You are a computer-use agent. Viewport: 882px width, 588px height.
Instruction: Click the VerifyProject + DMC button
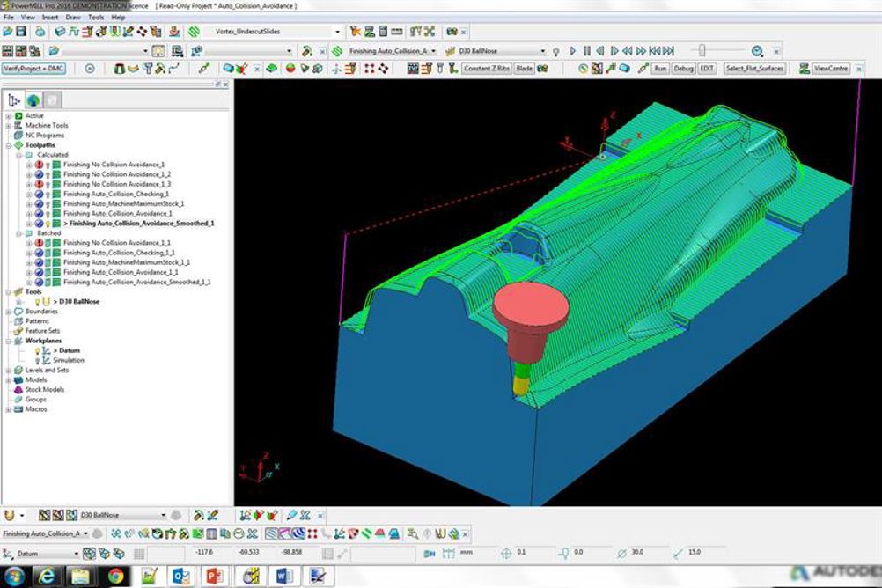pyautogui.click(x=33, y=69)
